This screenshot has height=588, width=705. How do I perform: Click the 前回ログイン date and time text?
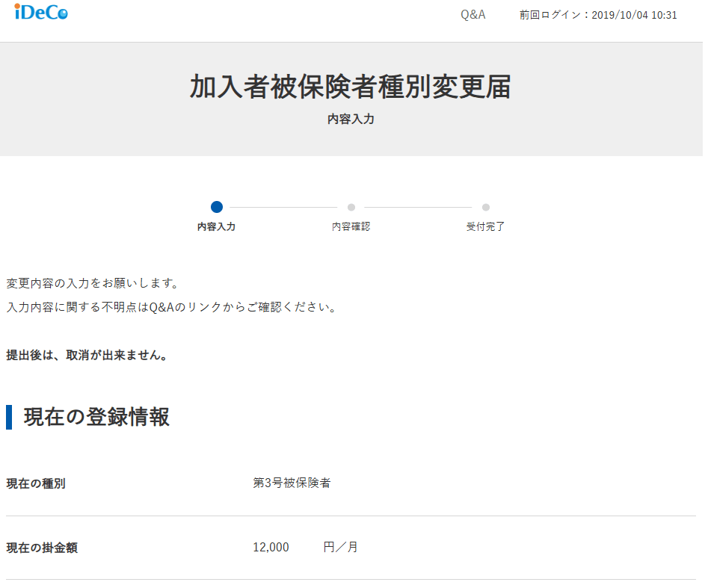[x=598, y=15]
